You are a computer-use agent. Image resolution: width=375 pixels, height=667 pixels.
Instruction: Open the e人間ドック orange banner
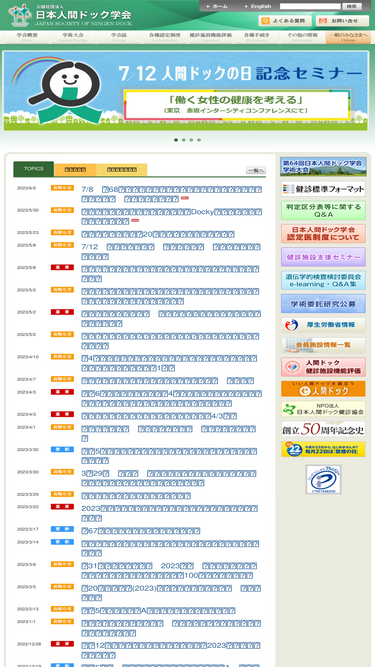[323, 389]
